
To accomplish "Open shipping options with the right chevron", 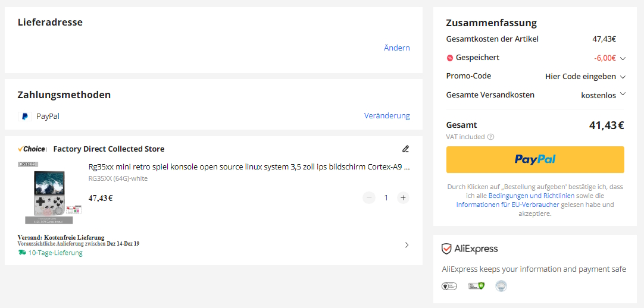I will 407,244.
